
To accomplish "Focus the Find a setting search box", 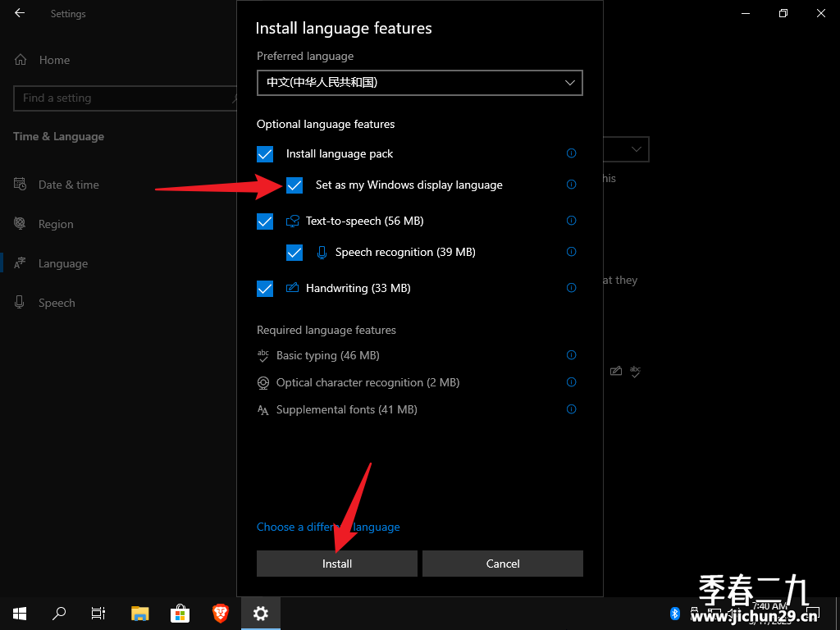I will [x=125, y=98].
